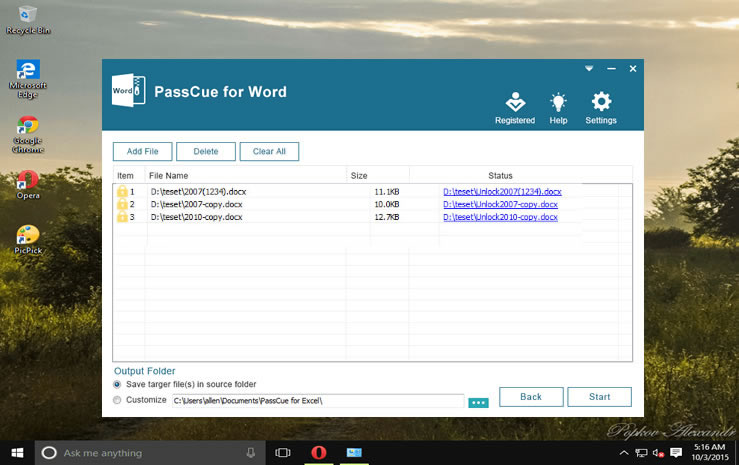Click the PassCue Word logo icon

128,90
